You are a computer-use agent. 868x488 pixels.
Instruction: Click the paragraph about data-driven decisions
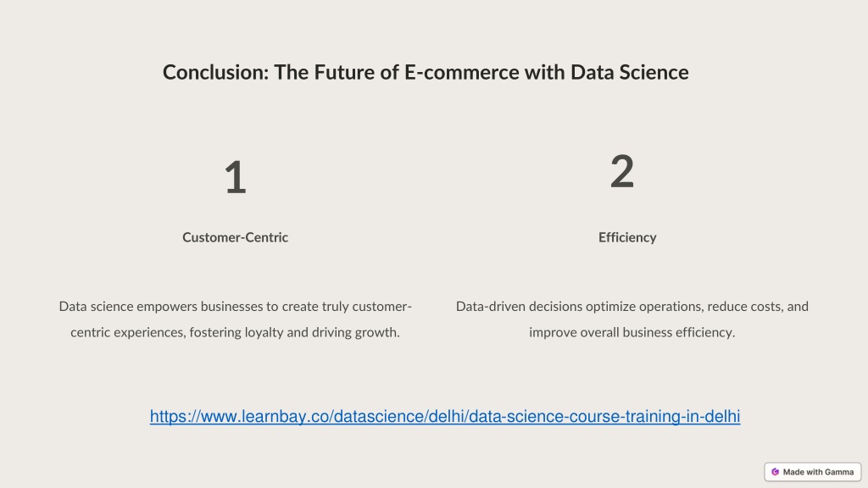point(632,319)
